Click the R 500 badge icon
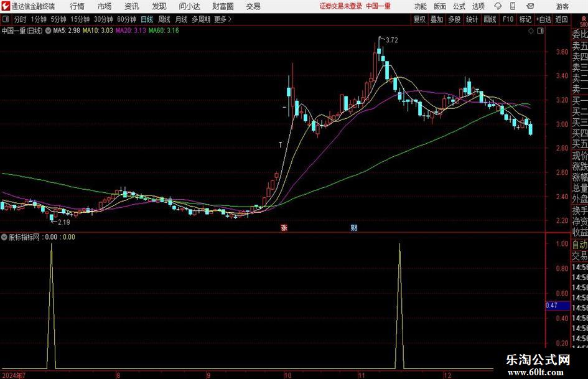588x379 pixels. pos(584,21)
